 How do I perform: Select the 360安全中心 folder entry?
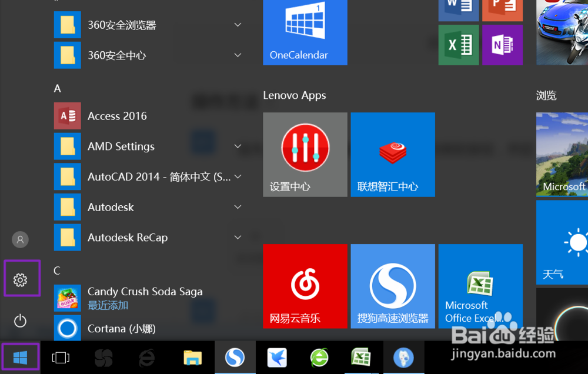[x=149, y=55]
